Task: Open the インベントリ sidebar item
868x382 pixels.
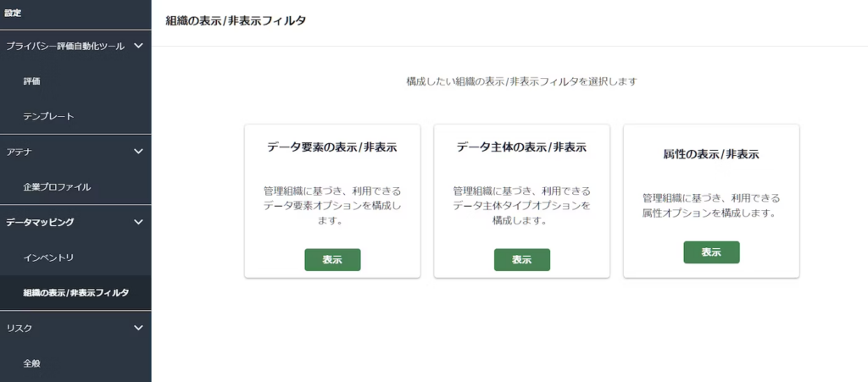Action: pyautogui.click(x=48, y=257)
